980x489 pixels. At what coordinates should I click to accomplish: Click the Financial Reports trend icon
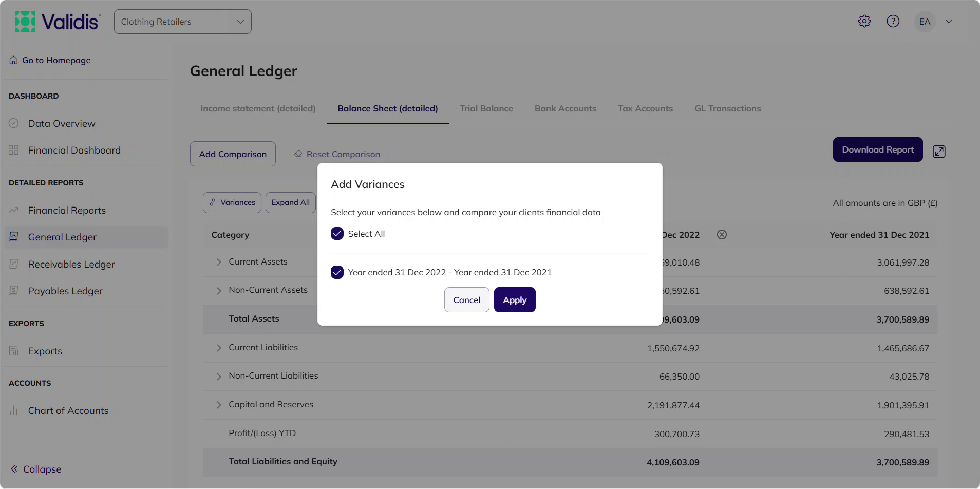14,210
